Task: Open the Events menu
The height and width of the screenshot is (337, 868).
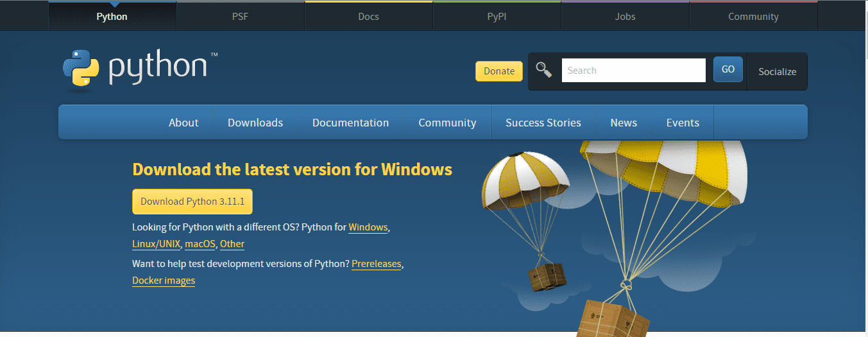Action: click(x=683, y=123)
